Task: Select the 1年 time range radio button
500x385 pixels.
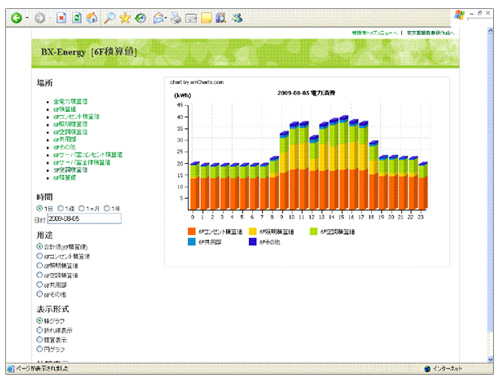Action: 107,208
